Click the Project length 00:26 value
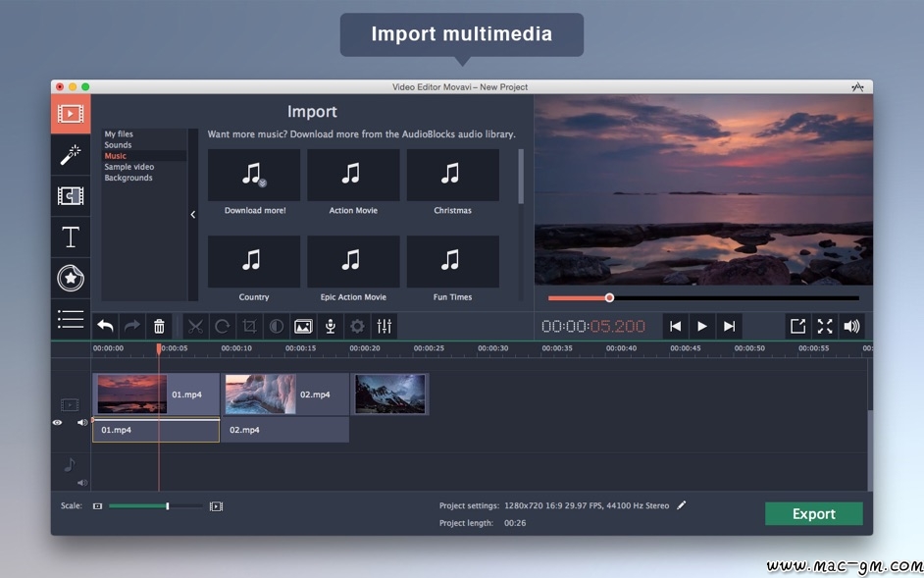This screenshot has height=578, width=924. point(515,523)
